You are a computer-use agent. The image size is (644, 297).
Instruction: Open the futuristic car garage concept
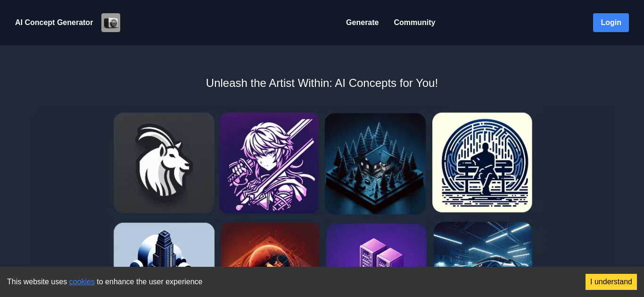pyautogui.click(x=483, y=245)
